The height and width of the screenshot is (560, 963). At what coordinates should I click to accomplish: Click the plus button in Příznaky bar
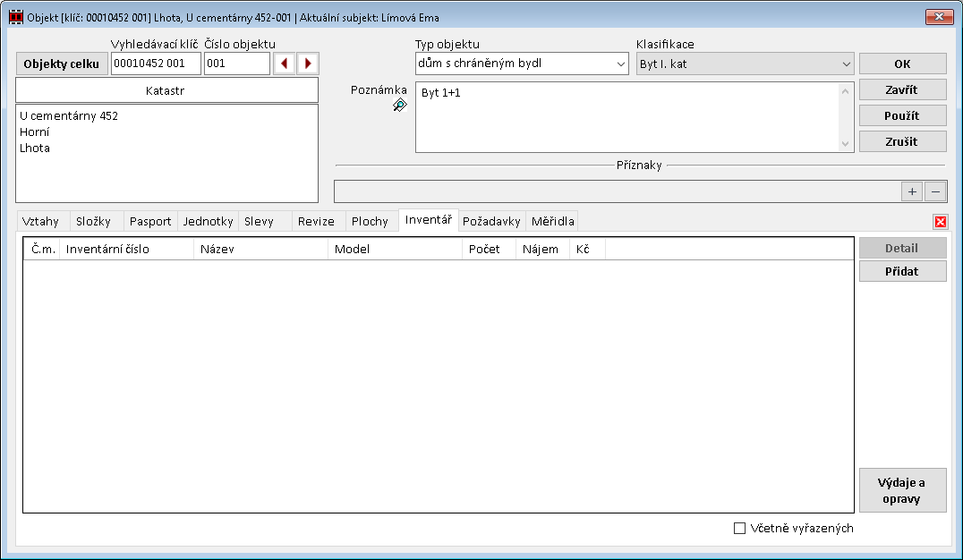click(x=912, y=191)
